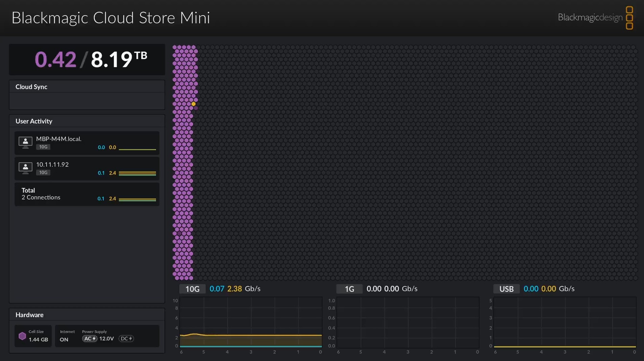Open the Cloud Sync panel header
The image size is (644, 361).
click(31, 87)
